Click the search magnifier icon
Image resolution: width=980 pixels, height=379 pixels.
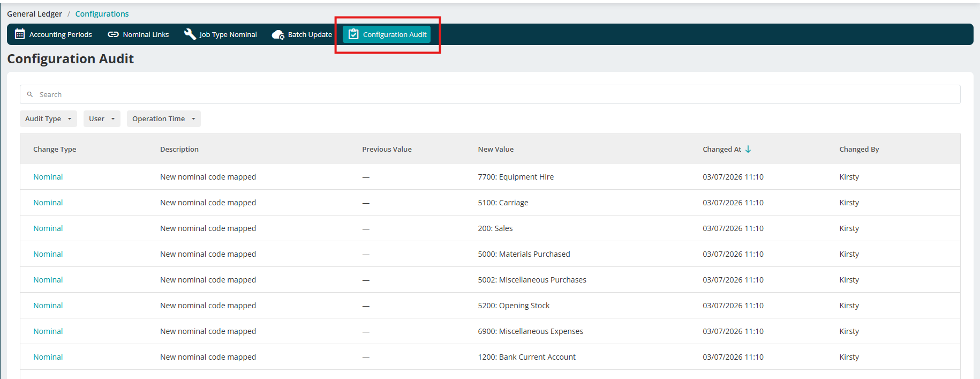click(30, 94)
